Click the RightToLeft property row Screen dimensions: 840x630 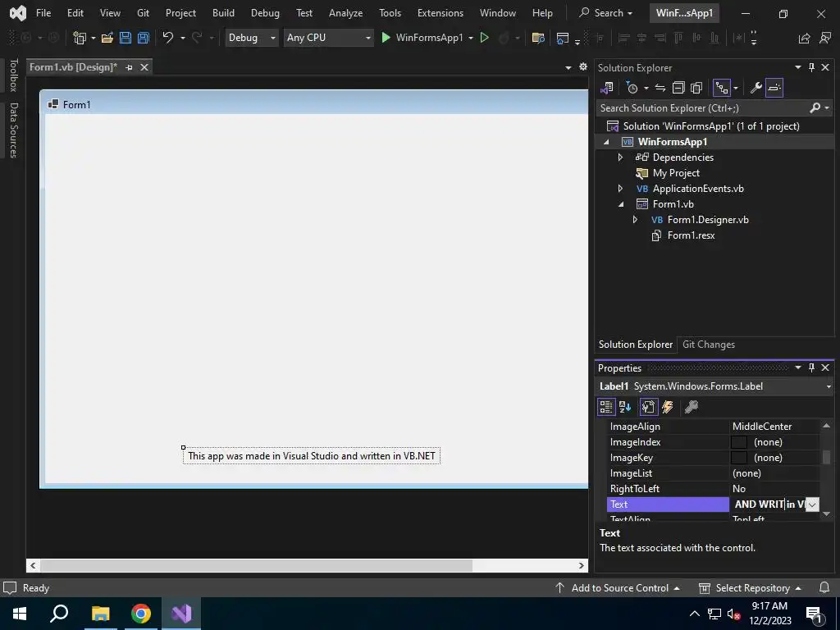714,489
